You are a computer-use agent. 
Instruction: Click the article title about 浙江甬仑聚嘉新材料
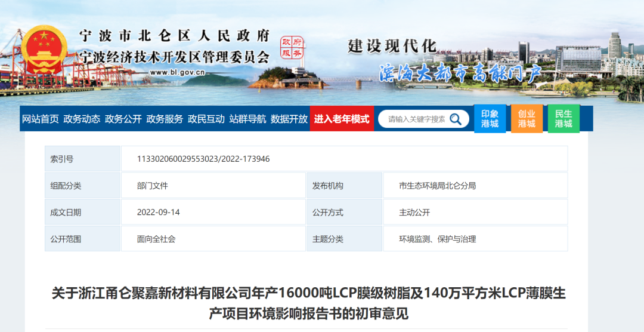308,304
